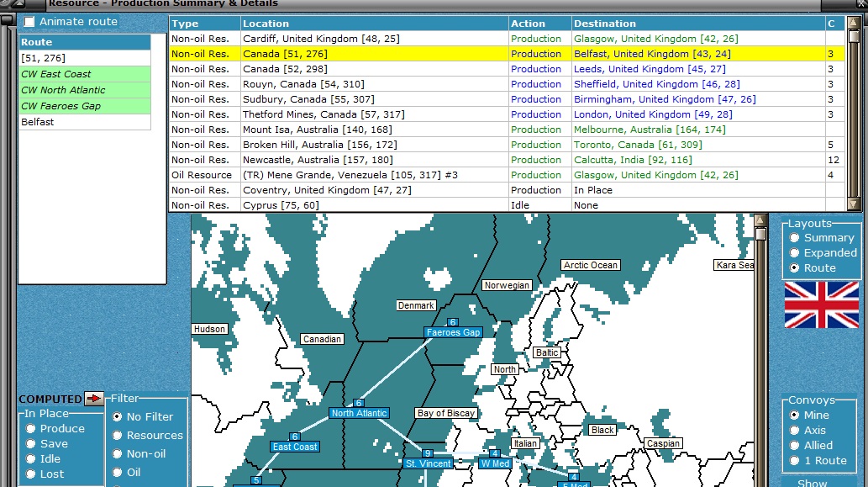This screenshot has height=487, width=868.
Task: Click the Hudson map label
Action: pos(209,329)
